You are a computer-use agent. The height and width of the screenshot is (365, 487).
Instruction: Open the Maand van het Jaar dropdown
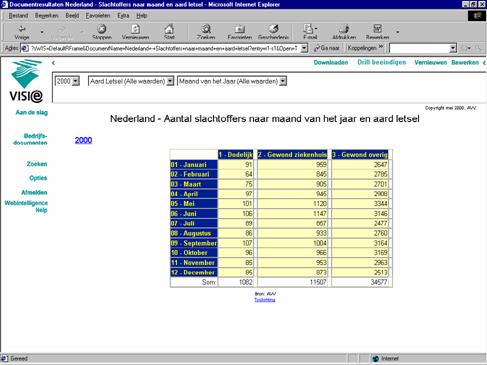[283, 81]
